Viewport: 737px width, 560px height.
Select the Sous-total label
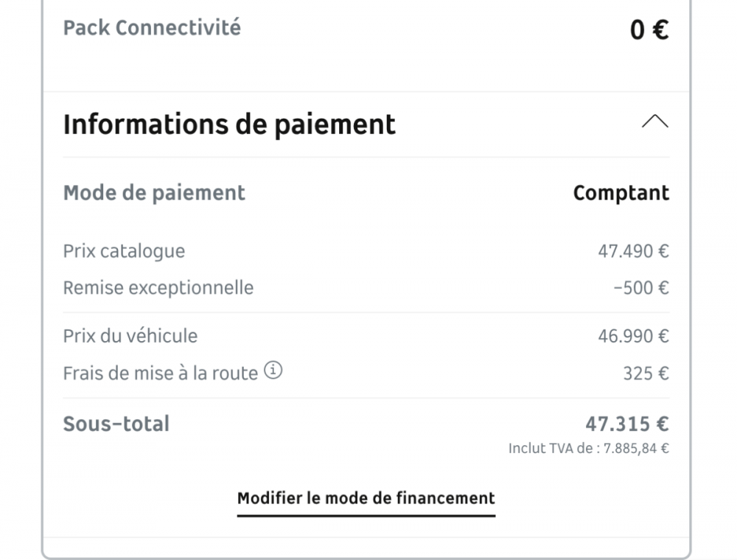pos(116,424)
